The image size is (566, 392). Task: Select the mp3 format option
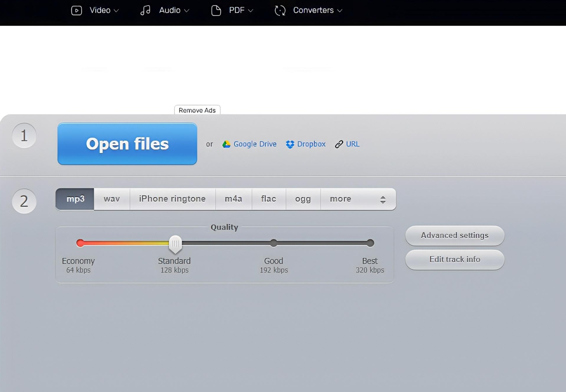pos(75,199)
